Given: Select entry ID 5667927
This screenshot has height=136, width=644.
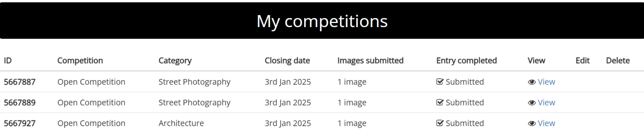Looking at the screenshot, I should coord(20,123).
